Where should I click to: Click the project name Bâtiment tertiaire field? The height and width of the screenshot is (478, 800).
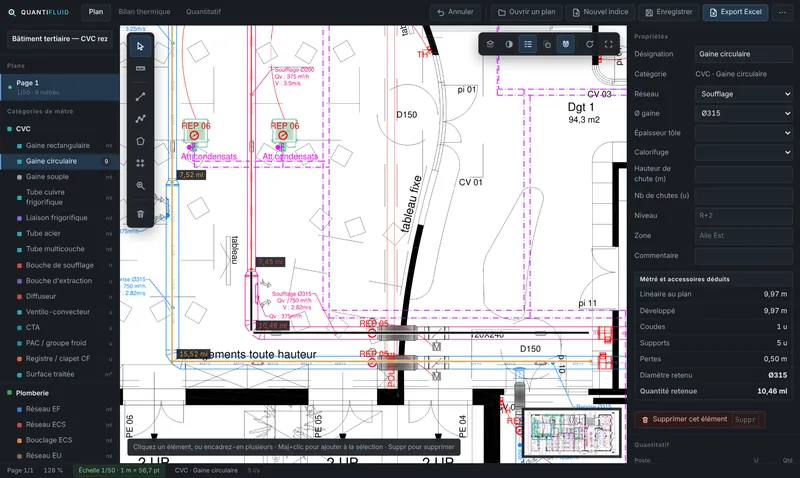click(60, 39)
